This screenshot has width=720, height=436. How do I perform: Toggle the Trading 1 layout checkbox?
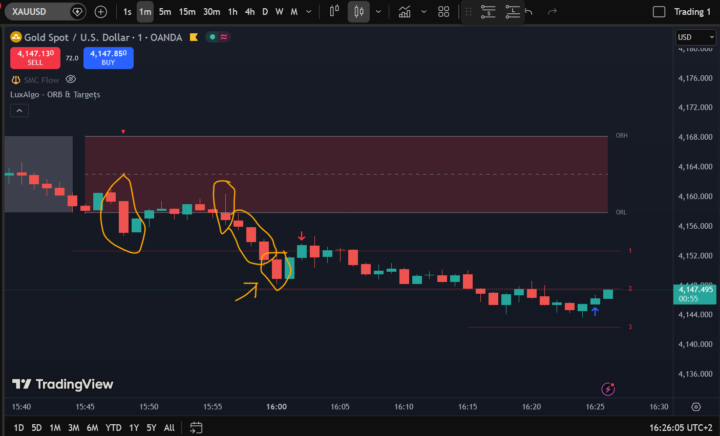click(659, 12)
